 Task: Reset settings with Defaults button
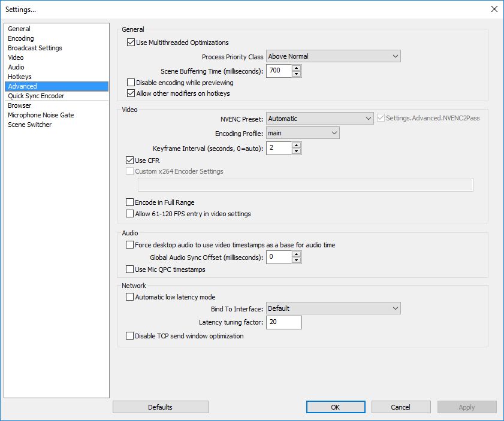(x=160, y=407)
